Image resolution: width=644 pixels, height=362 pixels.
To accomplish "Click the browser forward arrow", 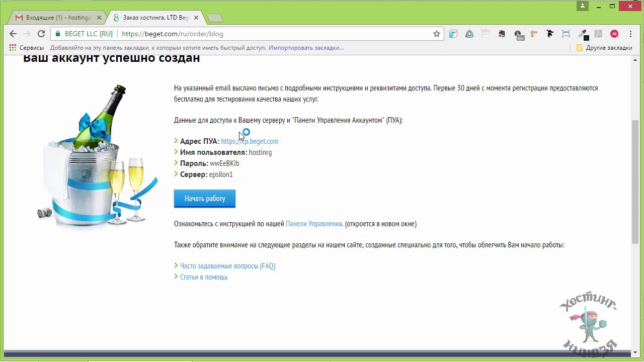I will 27,34.
